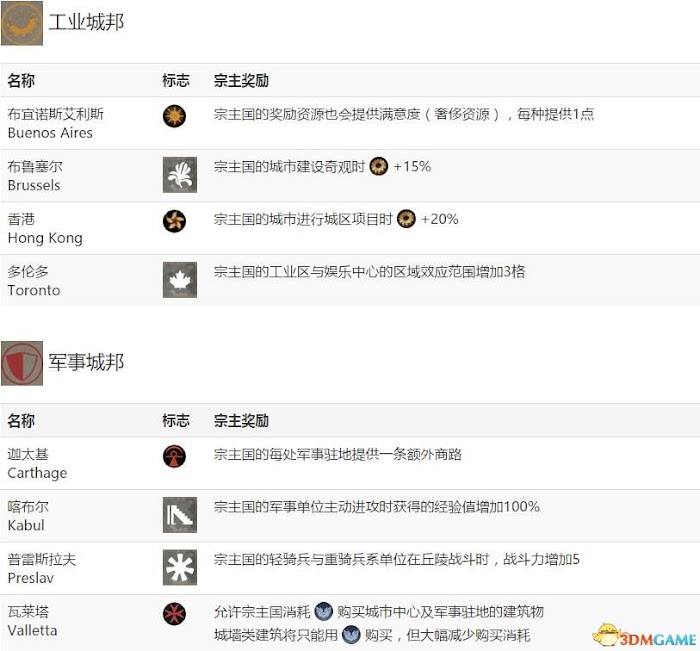
Task: Select the Buenos Aires English name
Action: click(50, 133)
